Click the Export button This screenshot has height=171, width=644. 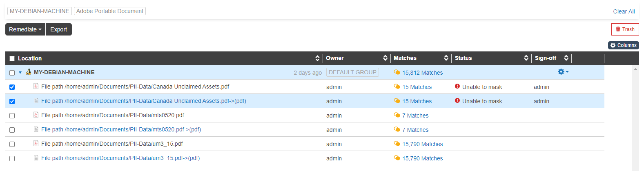tap(58, 29)
